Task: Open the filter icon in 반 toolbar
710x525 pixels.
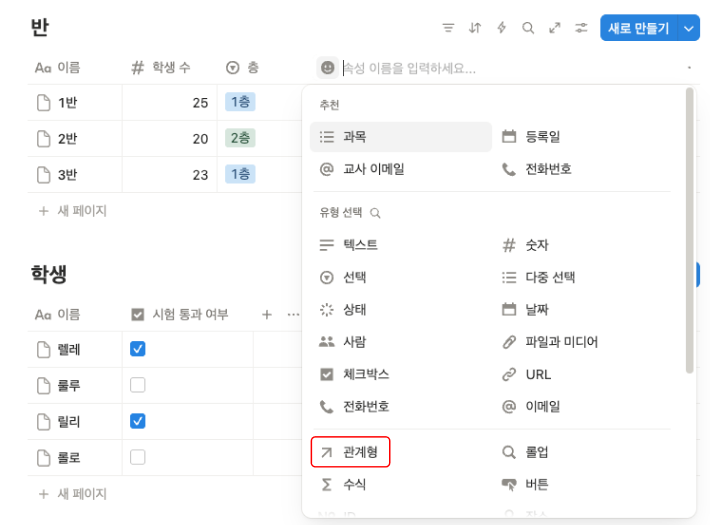Action: [448, 28]
